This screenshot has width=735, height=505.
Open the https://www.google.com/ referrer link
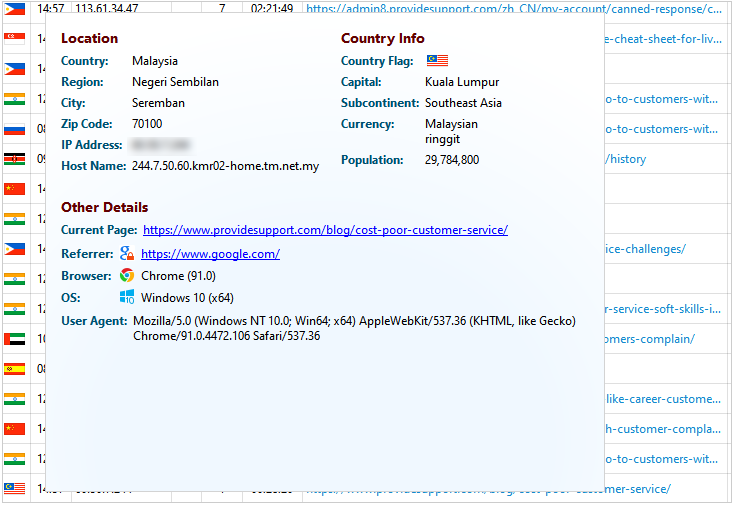(x=210, y=254)
